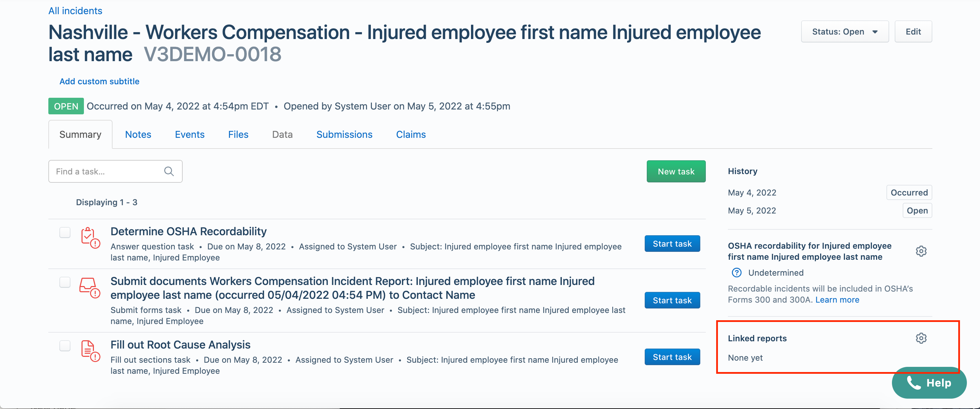
Task: Click the OSHA recordability for Injured employee heading
Action: coord(809,251)
